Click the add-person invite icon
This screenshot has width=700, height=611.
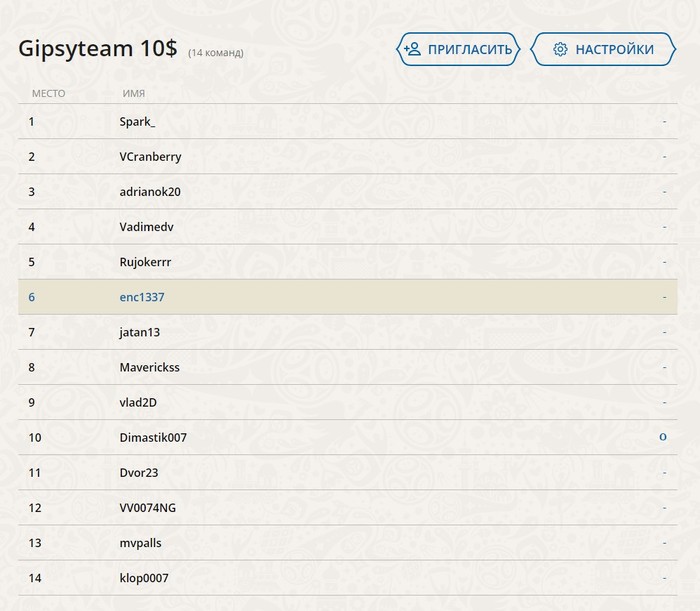[412, 49]
